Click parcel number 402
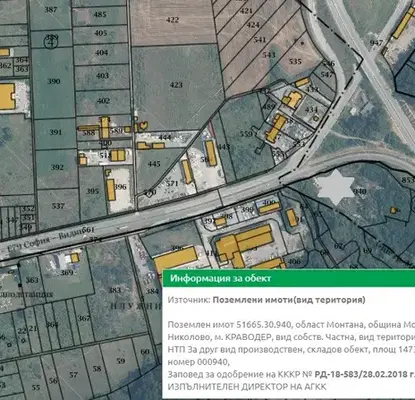 click(103, 101)
